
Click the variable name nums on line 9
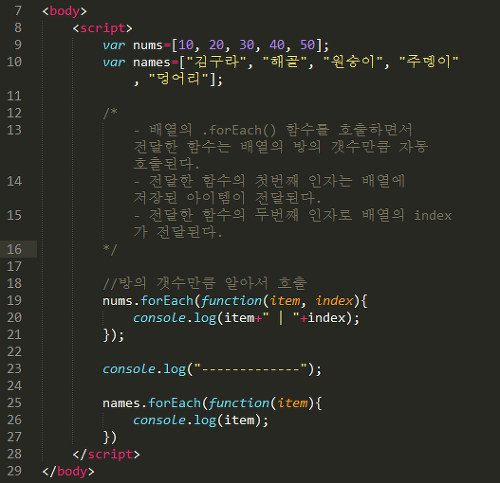(x=148, y=45)
